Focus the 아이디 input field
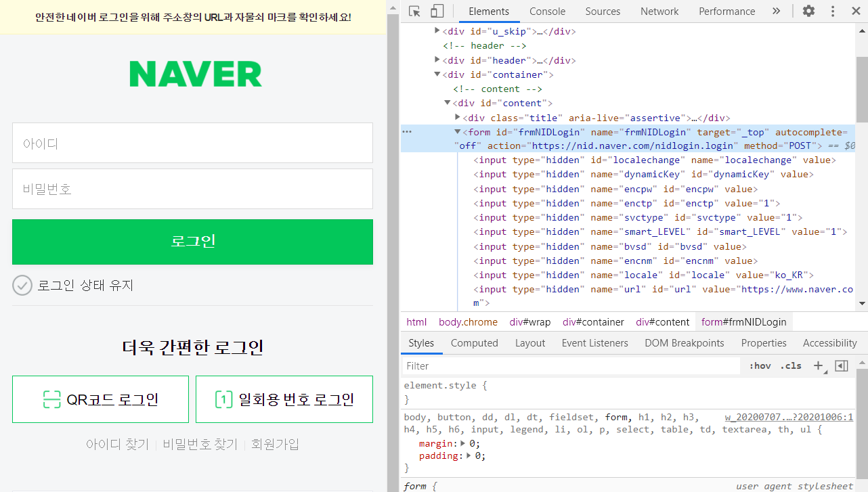The image size is (868, 492). click(192, 143)
